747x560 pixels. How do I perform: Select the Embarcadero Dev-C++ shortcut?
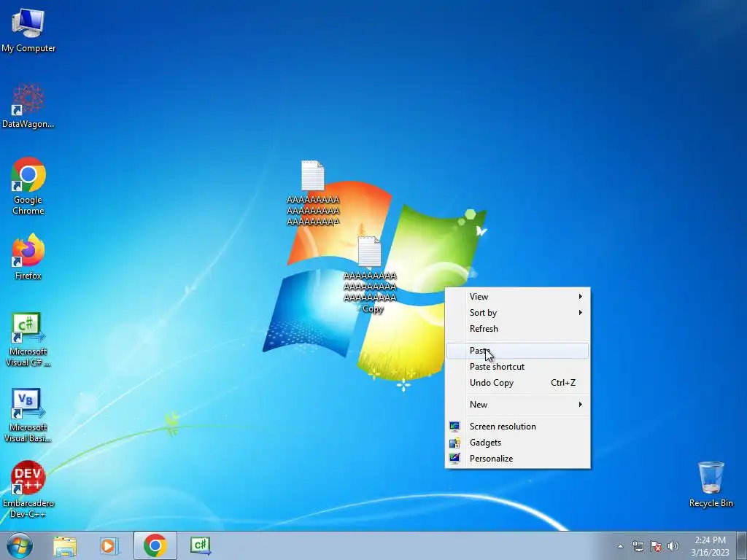tap(28, 489)
